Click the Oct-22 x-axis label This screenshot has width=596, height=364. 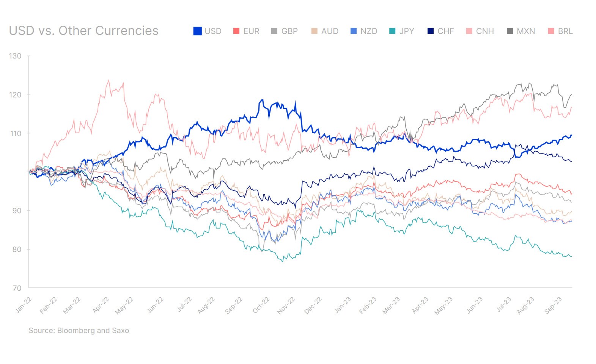pyautogui.click(x=261, y=305)
